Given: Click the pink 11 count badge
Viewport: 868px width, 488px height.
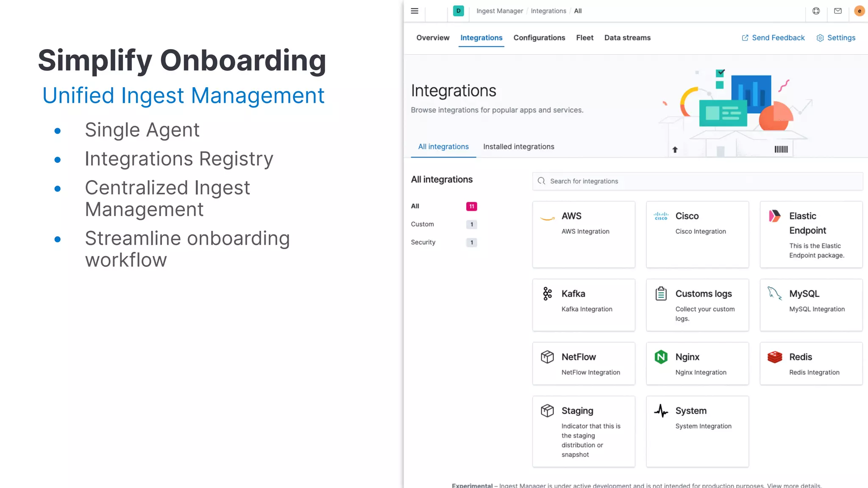Looking at the screenshot, I should tap(471, 207).
